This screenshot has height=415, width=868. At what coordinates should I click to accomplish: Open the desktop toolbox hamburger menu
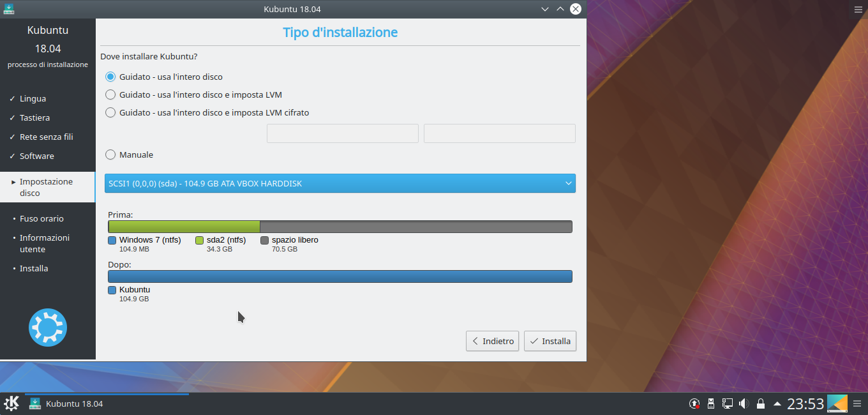858,9
